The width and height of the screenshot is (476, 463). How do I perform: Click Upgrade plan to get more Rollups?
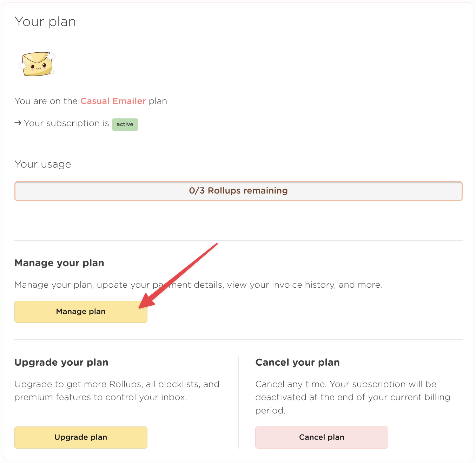click(80, 437)
